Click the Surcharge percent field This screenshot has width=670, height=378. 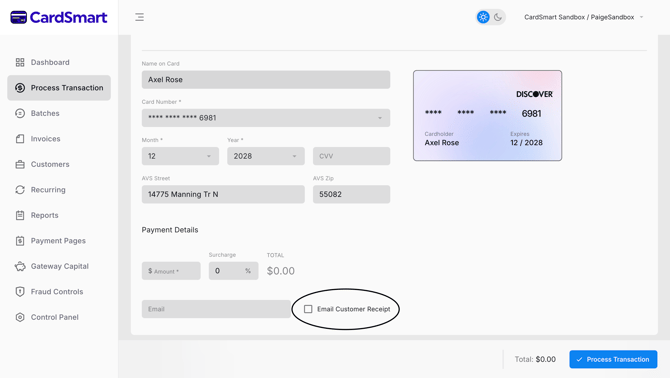(233, 271)
